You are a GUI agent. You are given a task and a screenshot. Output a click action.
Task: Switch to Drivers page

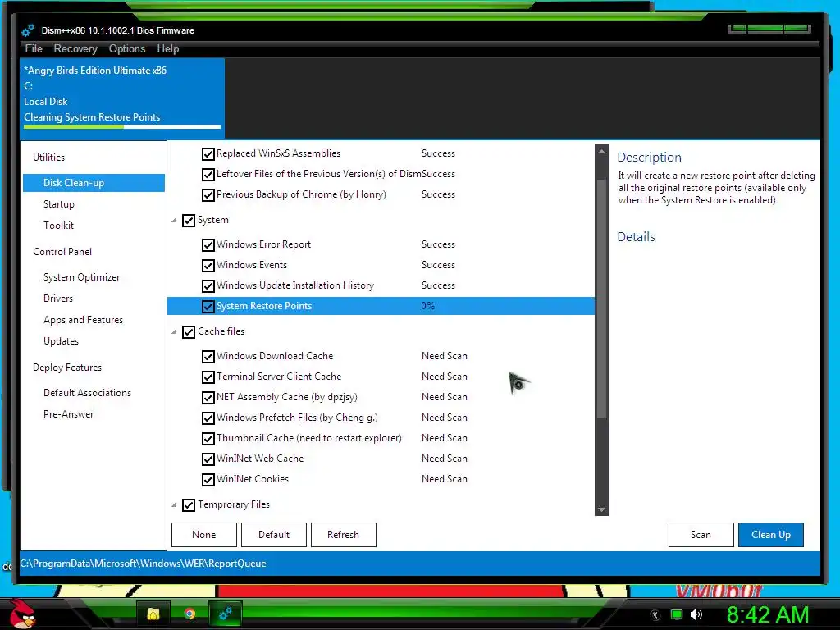click(x=58, y=299)
